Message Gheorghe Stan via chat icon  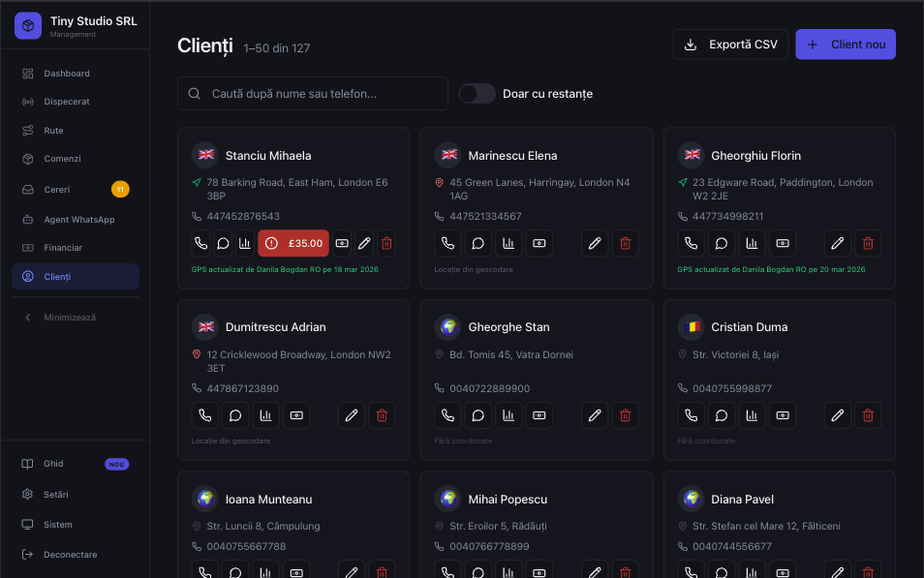click(477, 415)
